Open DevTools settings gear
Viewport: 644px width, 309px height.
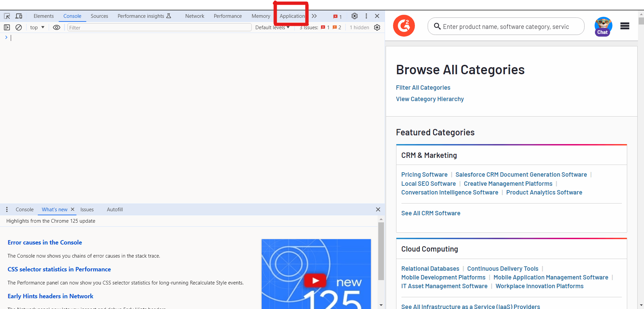point(354,16)
